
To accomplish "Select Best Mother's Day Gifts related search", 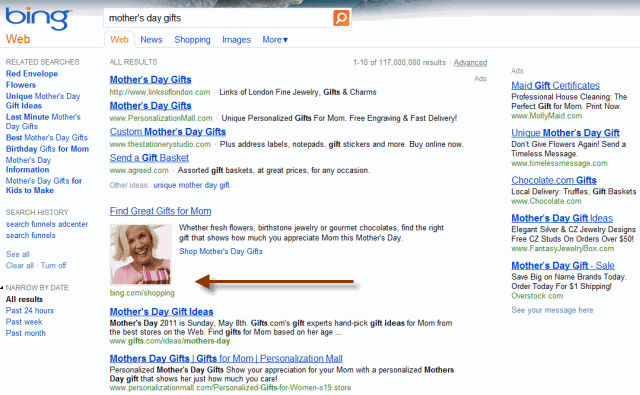I will [x=47, y=138].
